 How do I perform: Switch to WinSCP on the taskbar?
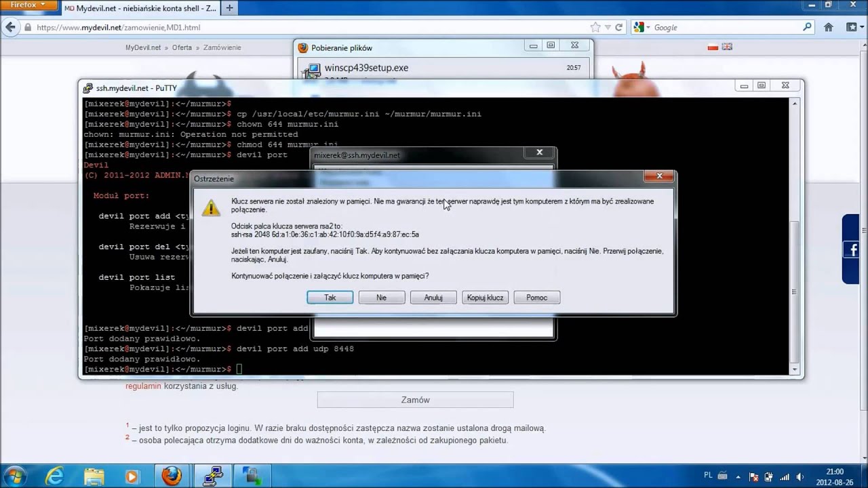[252, 475]
